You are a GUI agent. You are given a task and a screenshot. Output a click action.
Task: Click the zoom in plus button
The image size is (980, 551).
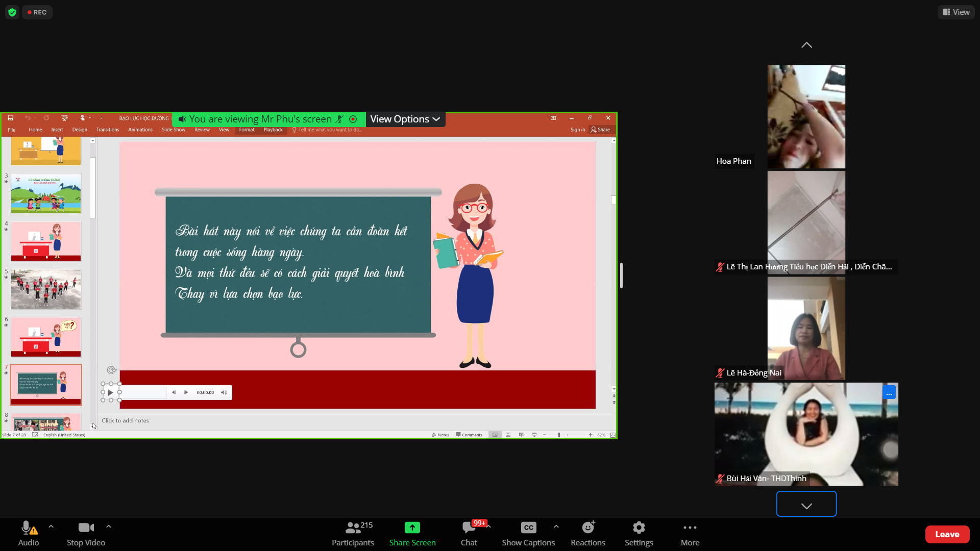click(x=591, y=435)
